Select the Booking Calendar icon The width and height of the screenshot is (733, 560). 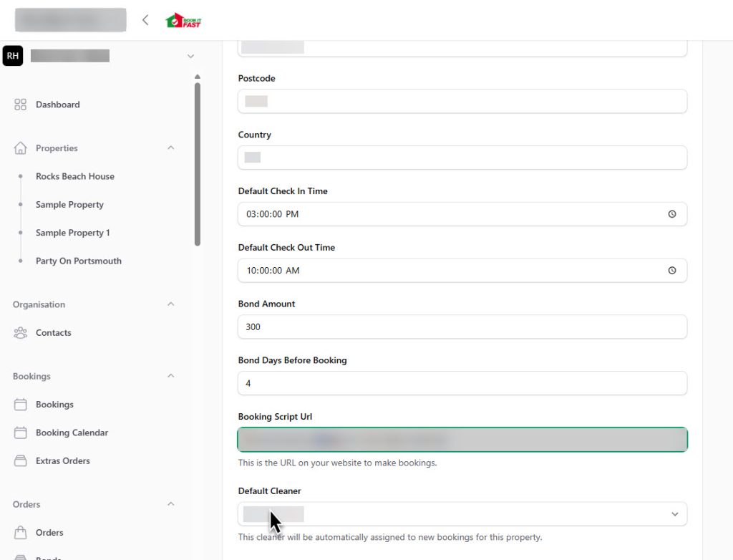click(x=20, y=433)
